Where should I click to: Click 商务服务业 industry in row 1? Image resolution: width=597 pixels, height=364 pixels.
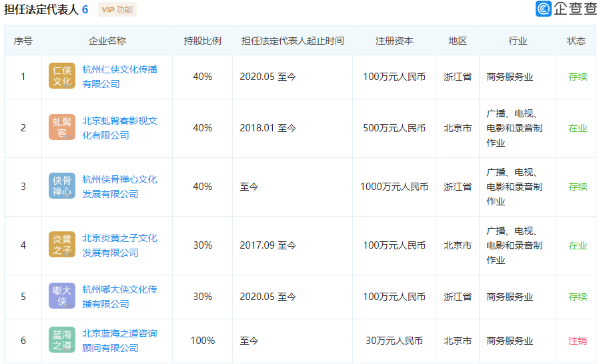tap(510, 77)
